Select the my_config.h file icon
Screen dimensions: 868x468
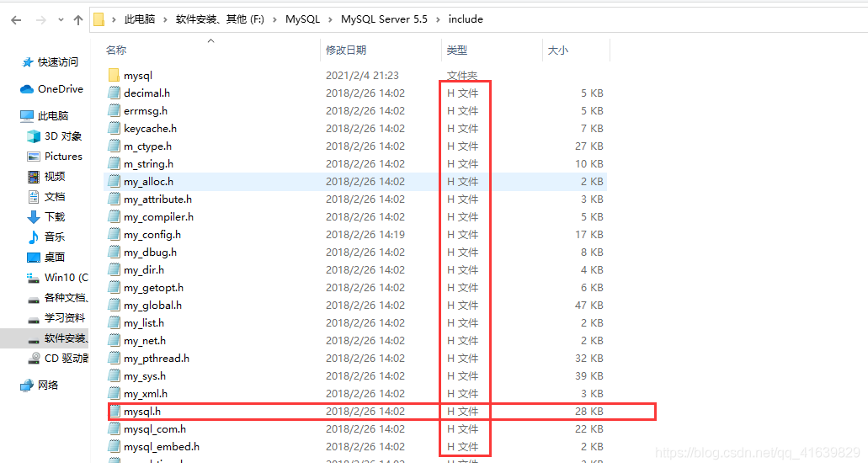[x=114, y=235]
